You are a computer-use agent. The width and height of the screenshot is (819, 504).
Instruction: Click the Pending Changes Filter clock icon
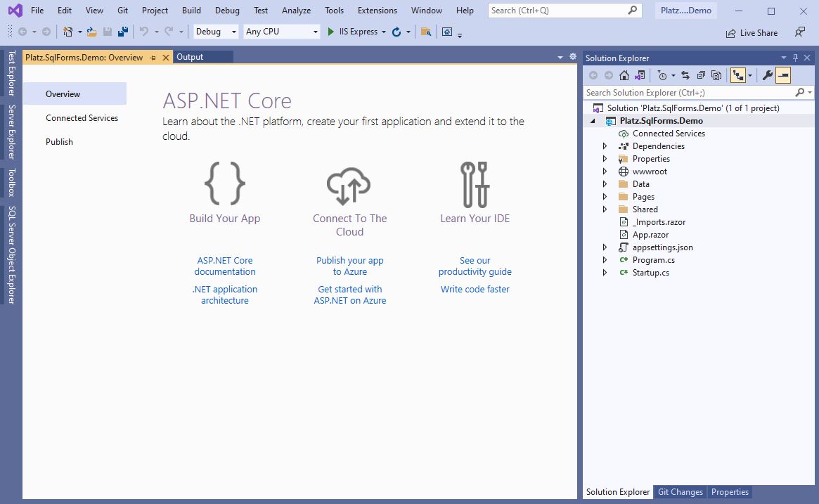(x=662, y=76)
